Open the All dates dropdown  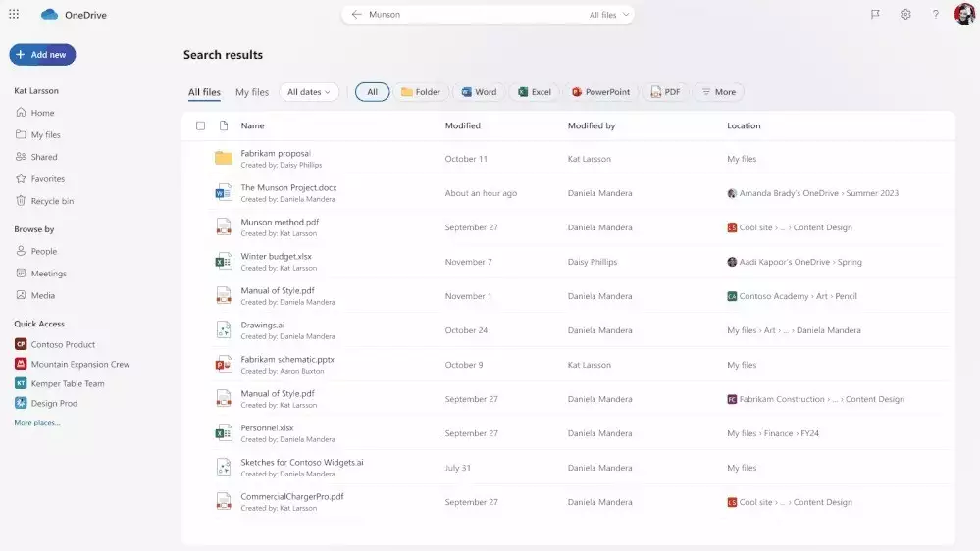[309, 92]
